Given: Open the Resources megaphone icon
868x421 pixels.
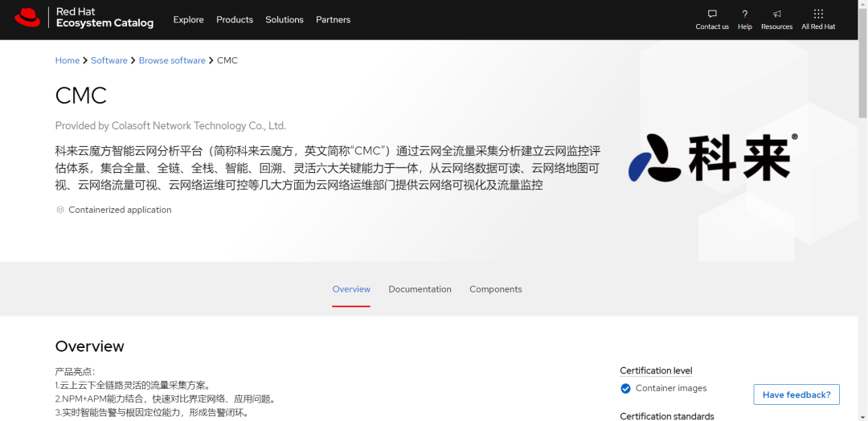Looking at the screenshot, I should 776,14.
